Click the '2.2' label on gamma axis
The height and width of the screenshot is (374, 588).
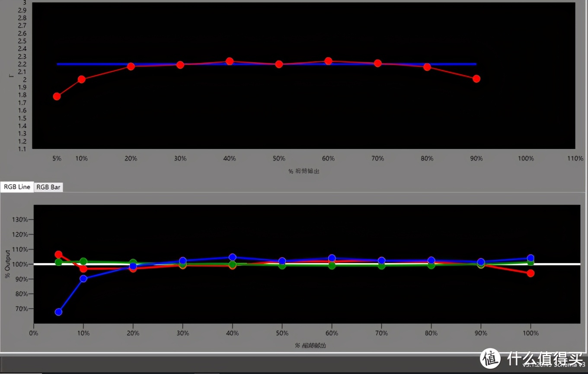22,64
